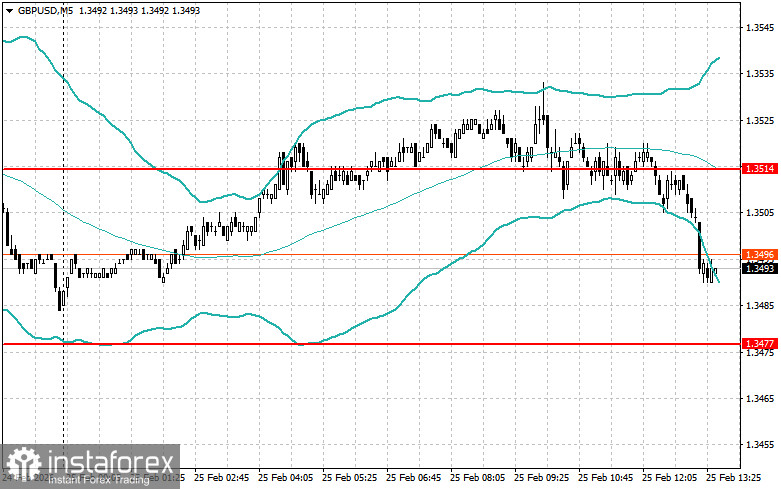Select the red 1.3477 price level label
Image resolution: width=781 pixels, height=489 pixels.
click(x=760, y=344)
